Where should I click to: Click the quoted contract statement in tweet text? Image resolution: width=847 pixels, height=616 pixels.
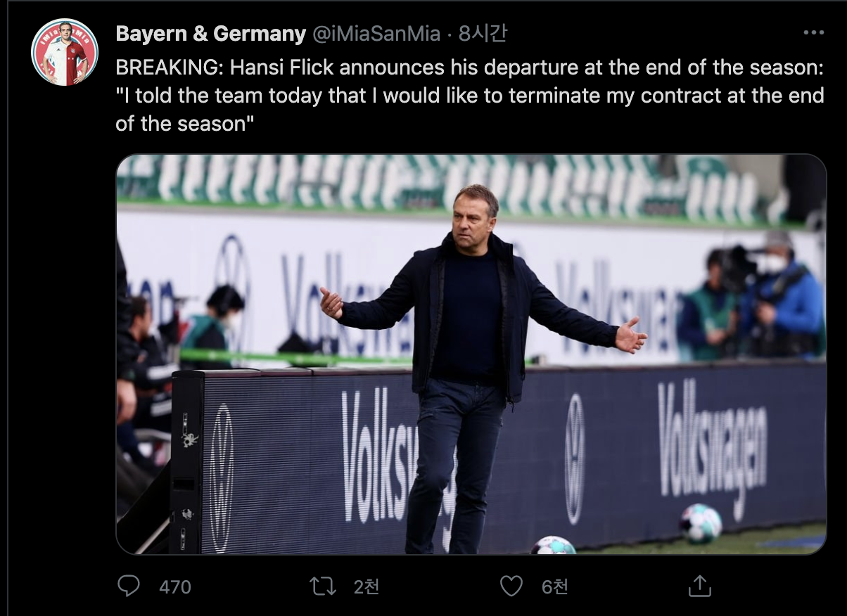coord(469,96)
